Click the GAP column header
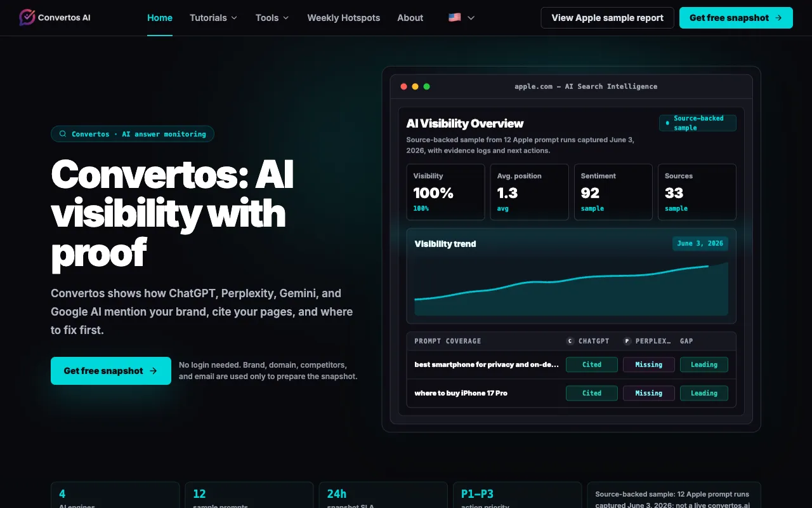The height and width of the screenshot is (508, 812). coord(686,341)
